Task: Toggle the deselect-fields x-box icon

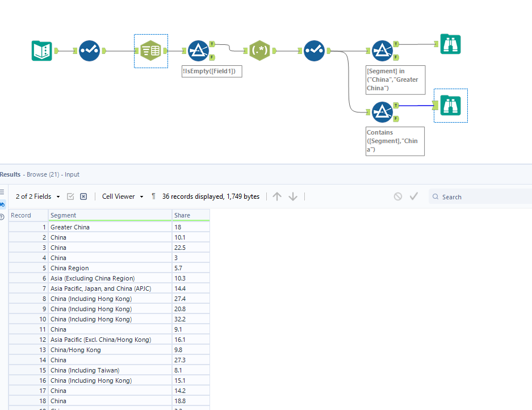Action: pyautogui.click(x=83, y=196)
